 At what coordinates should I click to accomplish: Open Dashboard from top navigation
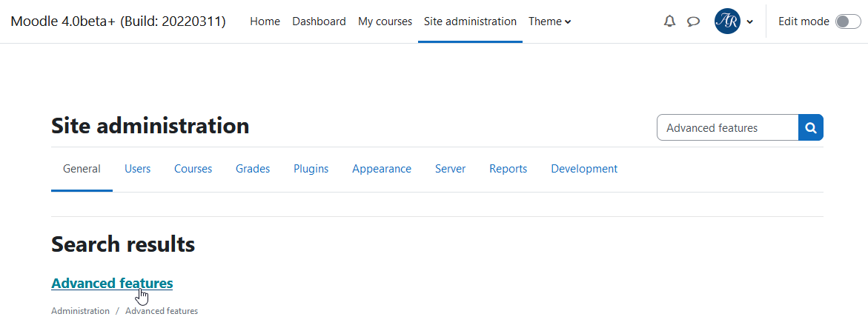[319, 21]
